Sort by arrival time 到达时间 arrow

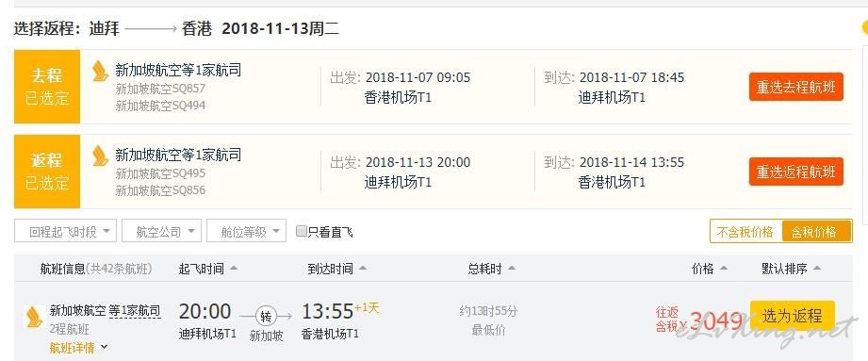pos(363,269)
